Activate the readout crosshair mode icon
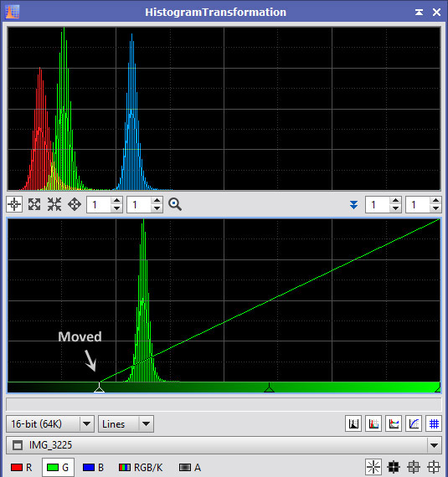Screen dimensions: 448x477 [14, 204]
